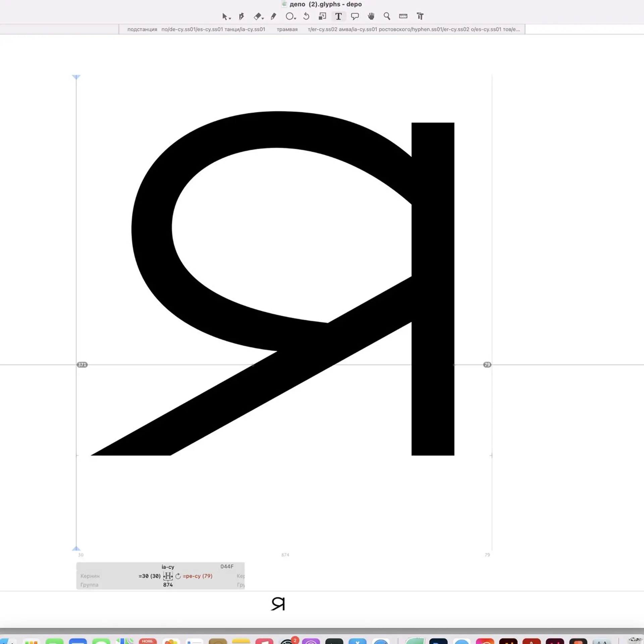The height and width of the screenshot is (644, 644).
Task: Activate the Annotation speech bubble tool
Action: pos(355,16)
